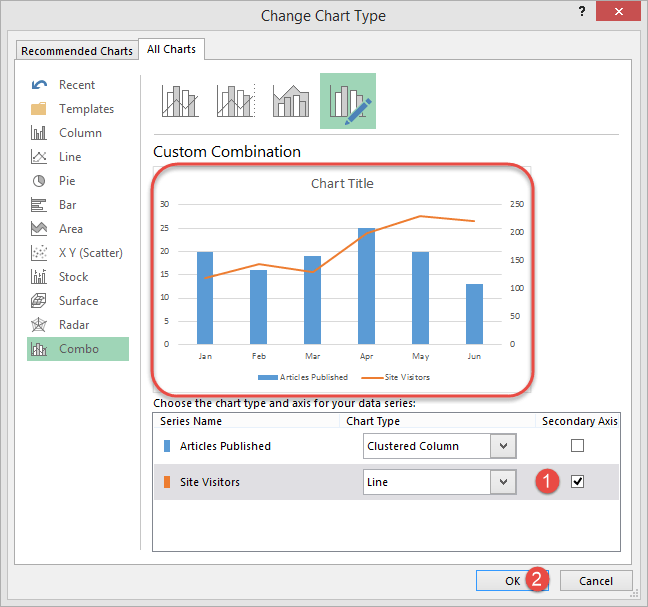Open chart type dropdown for Articles Published
This screenshot has width=648, height=607.
coord(503,446)
